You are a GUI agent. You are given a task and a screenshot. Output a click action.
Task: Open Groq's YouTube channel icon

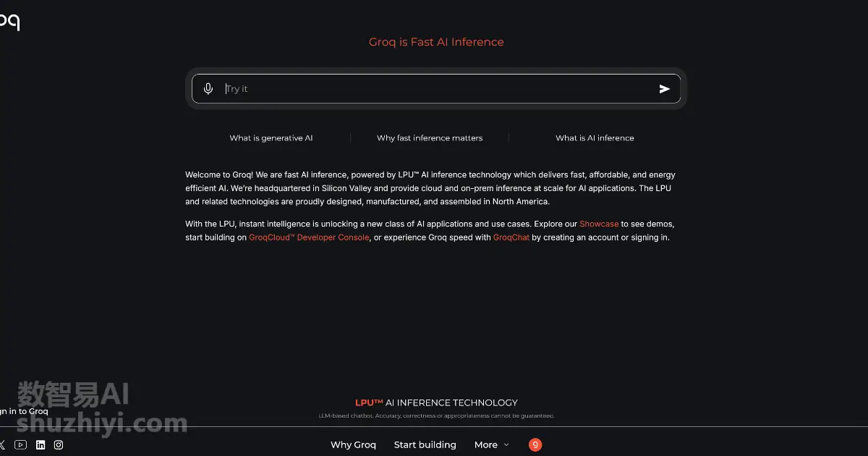click(20, 445)
